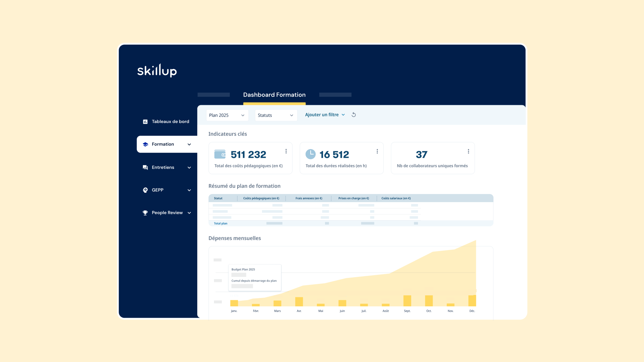Expand the GEPP section
The height and width of the screenshot is (362, 644).
point(189,190)
